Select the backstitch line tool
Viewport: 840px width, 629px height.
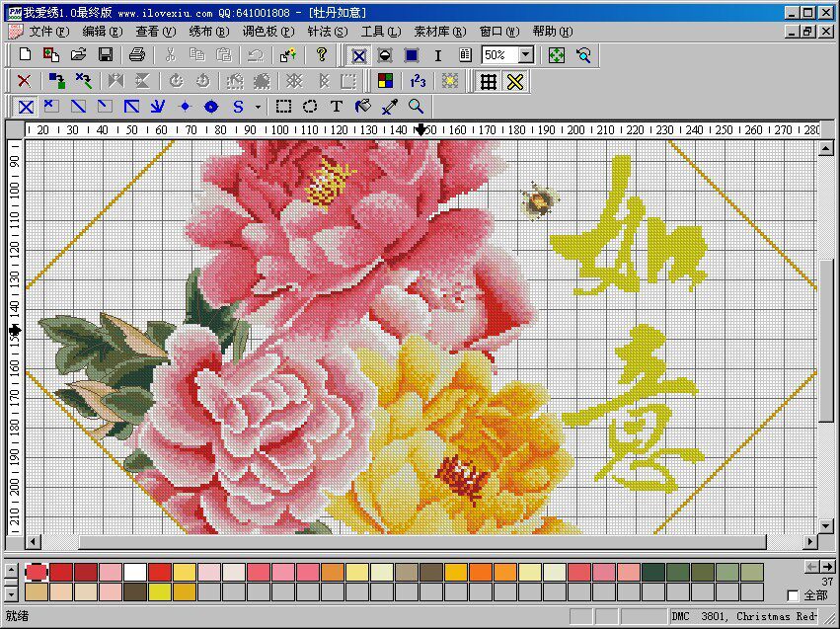pyautogui.click(x=156, y=107)
